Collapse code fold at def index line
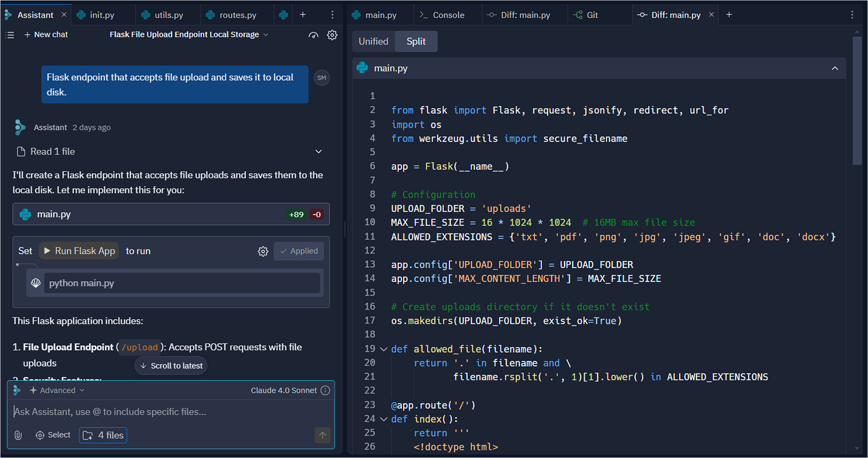 tap(384, 420)
